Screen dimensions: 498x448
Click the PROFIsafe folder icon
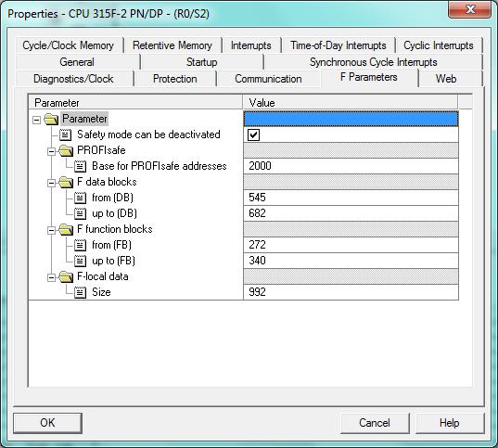(x=66, y=150)
